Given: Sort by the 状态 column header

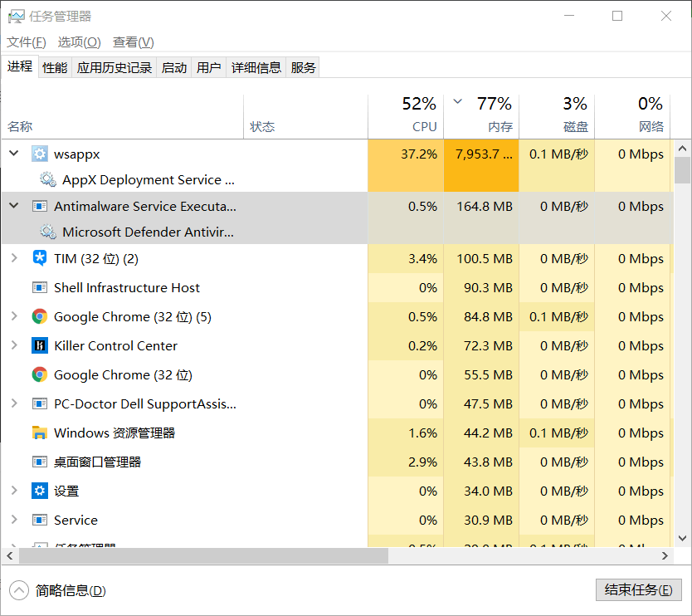Looking at the screenshot, I should pos(305,116).
